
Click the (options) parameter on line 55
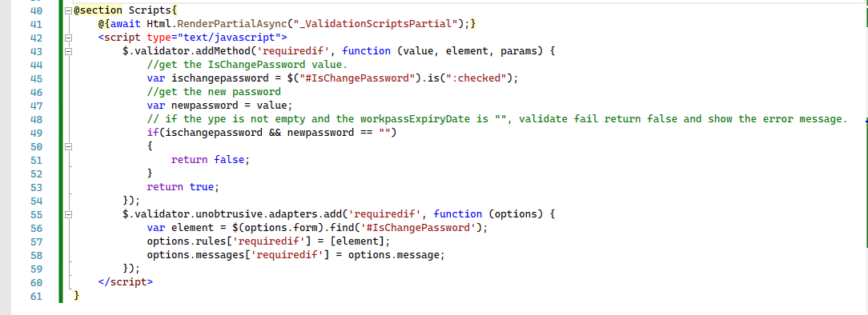[x=516, y=214]
